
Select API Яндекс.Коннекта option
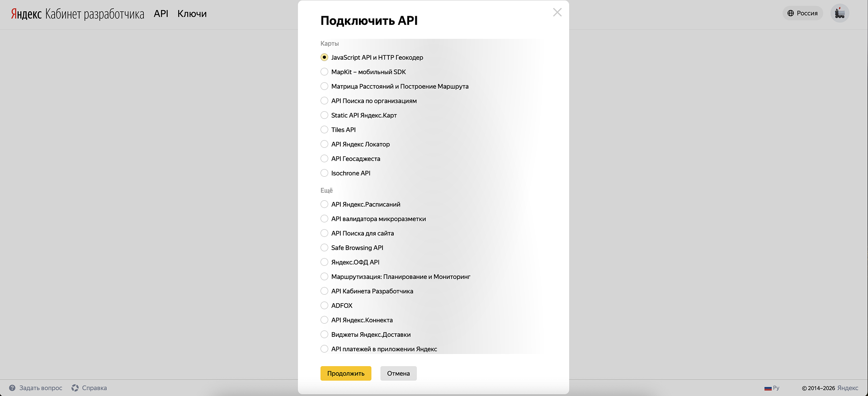tap(324, 320)
